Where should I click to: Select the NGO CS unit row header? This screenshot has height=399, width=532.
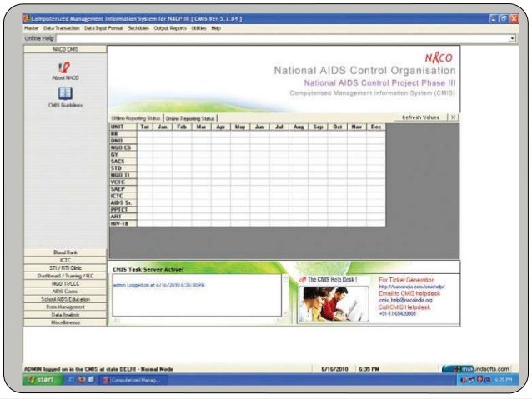(123, 147)
